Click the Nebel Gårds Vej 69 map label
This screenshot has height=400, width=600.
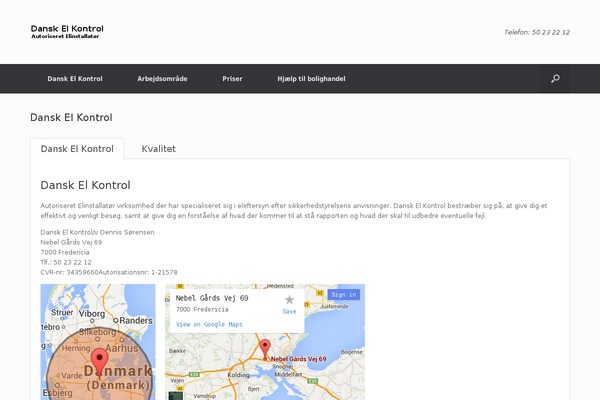298,359
